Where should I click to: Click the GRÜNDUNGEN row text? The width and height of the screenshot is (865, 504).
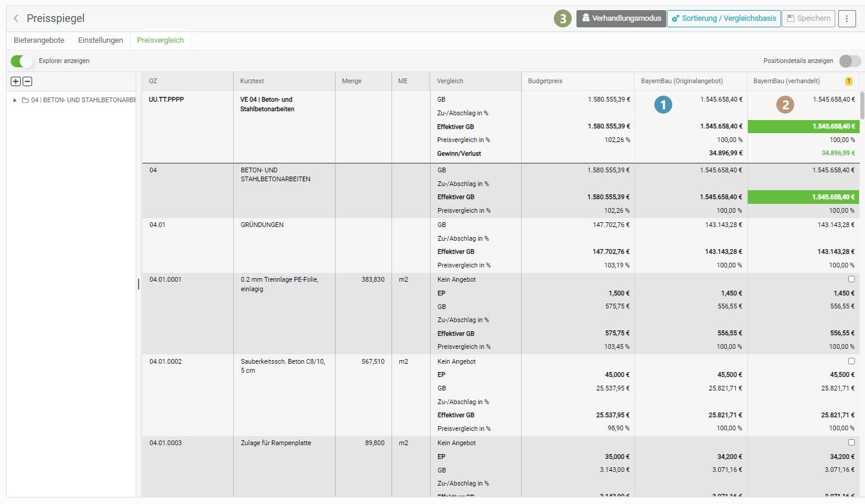coord(262,225)
